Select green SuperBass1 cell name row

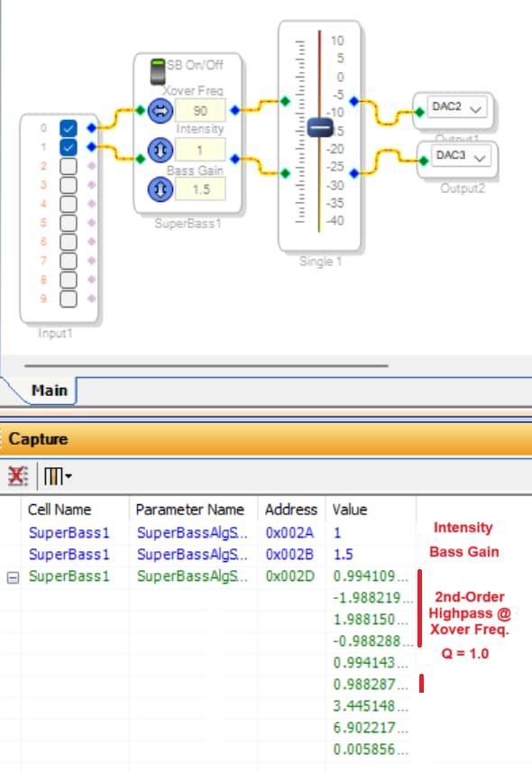pos(69,575)
